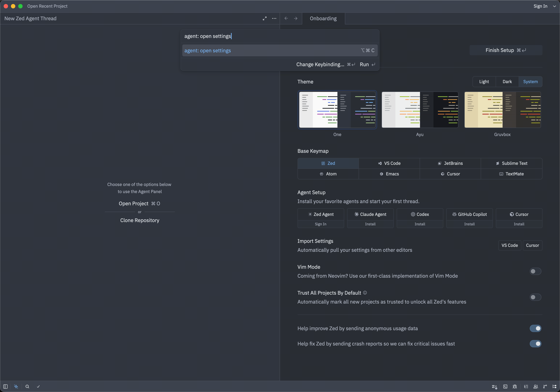
Task: Choose the Atom base keymap
Action: (x=328, y=174)
